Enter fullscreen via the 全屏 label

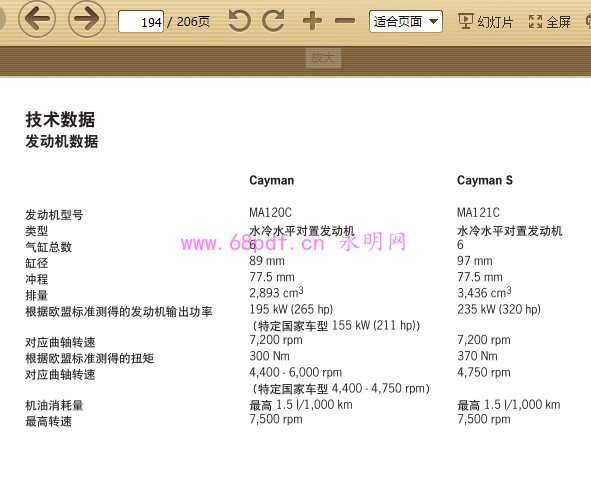558,22
